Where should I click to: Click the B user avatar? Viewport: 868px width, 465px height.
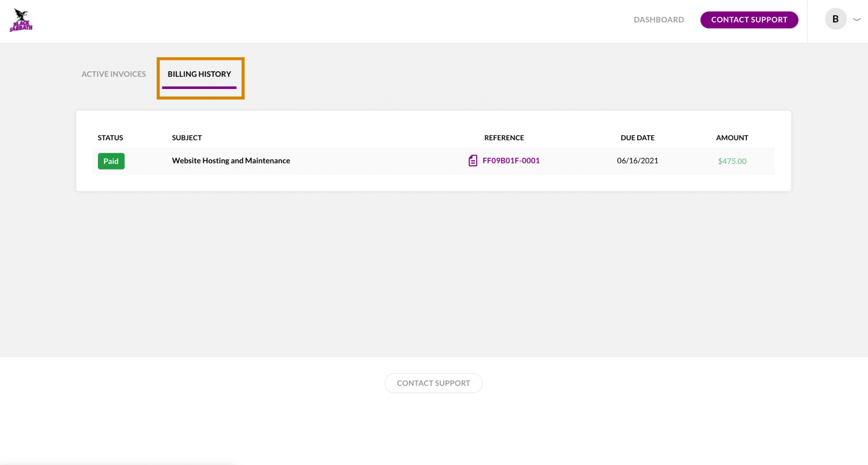(835, 19)
